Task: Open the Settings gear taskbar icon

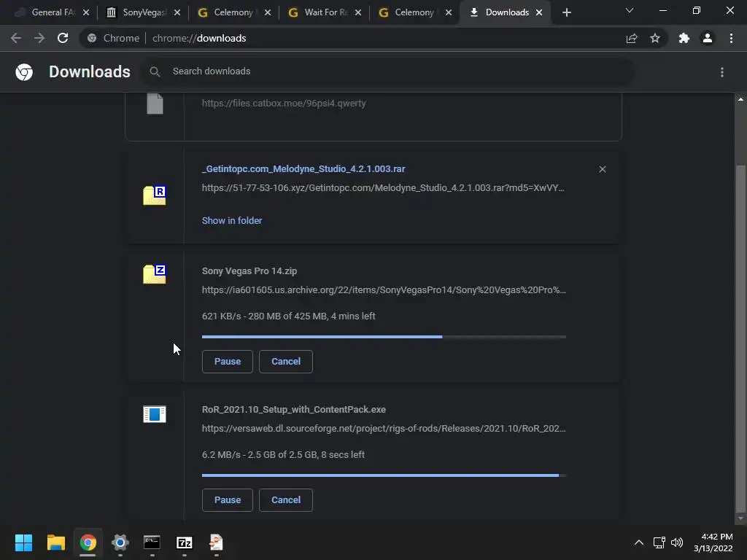Action: (120, 542)
